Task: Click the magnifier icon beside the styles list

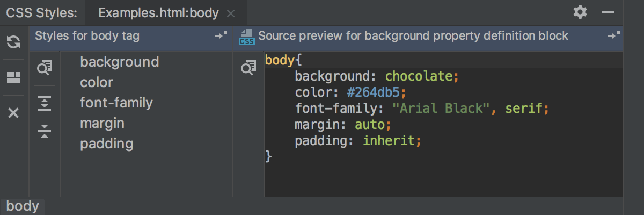Action: 45,67
